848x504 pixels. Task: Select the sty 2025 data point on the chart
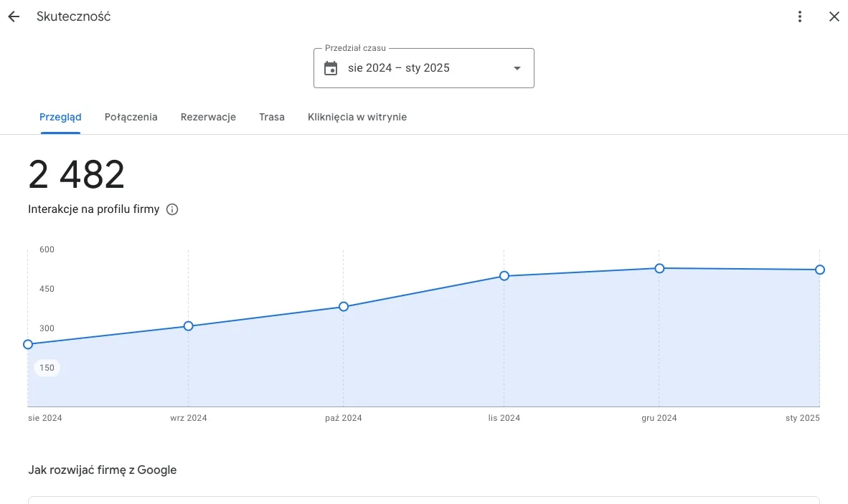[x=819, y=270]
